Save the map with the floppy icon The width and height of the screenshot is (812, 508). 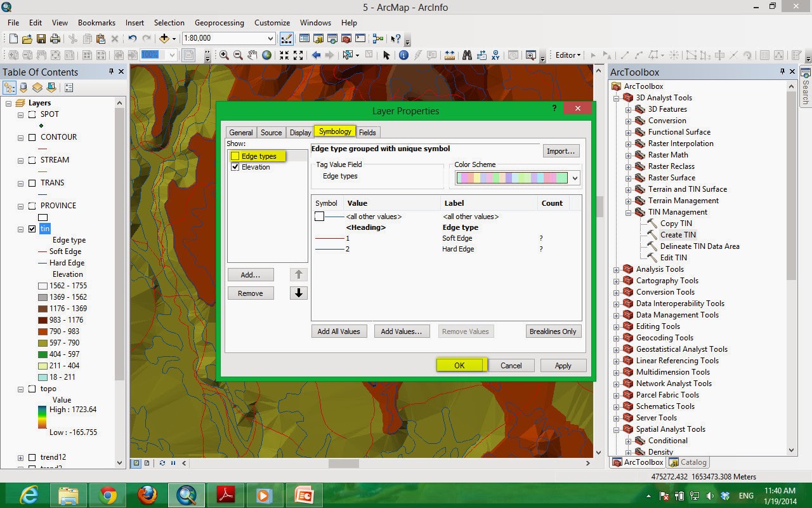pyautogui.click(x=41, y=39)
